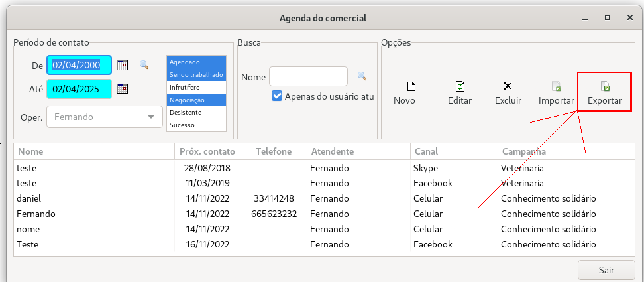
Task: Click the Editar icon in Opções
Action: (x=460, y=86)
